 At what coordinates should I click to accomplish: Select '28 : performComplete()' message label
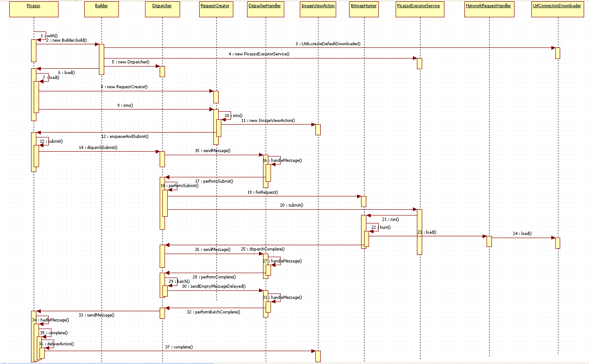point(214,277)
